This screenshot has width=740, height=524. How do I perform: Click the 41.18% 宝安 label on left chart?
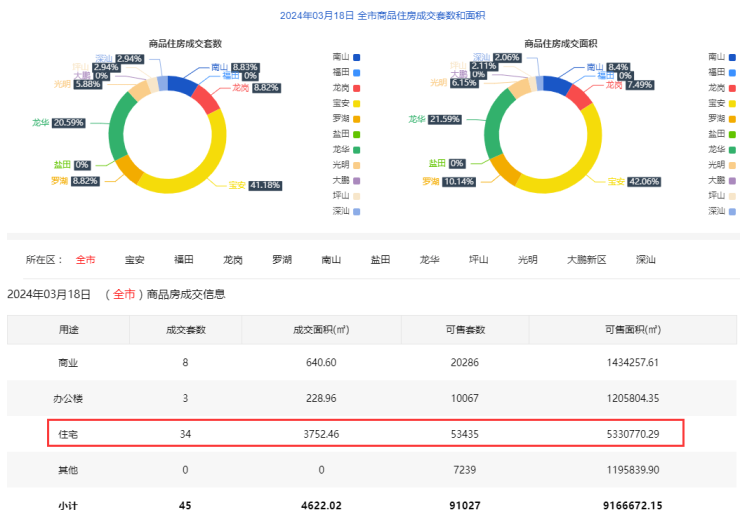[264, 185]
